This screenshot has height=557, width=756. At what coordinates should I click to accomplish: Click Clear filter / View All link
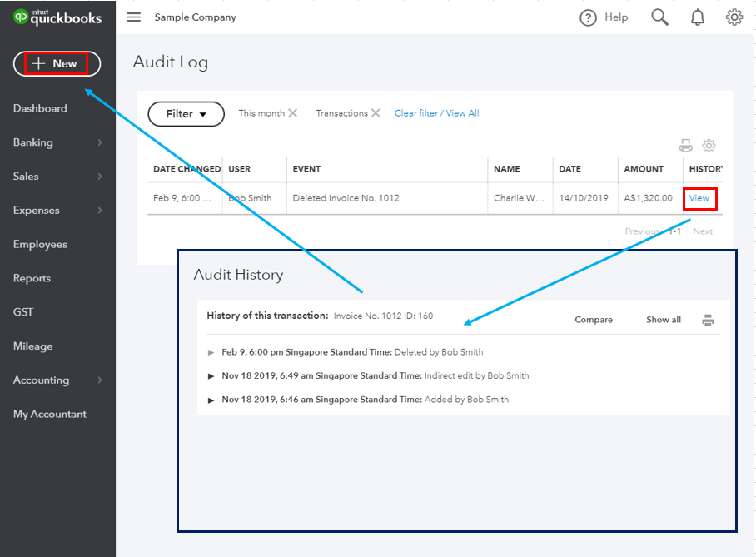[436, 113]
